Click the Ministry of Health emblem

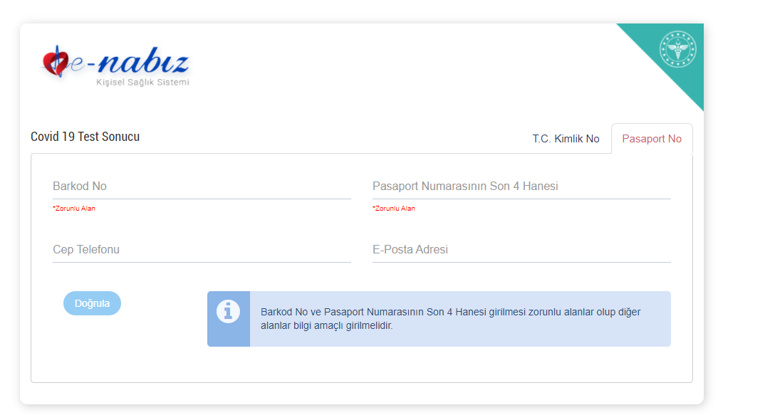pos(677,50)
